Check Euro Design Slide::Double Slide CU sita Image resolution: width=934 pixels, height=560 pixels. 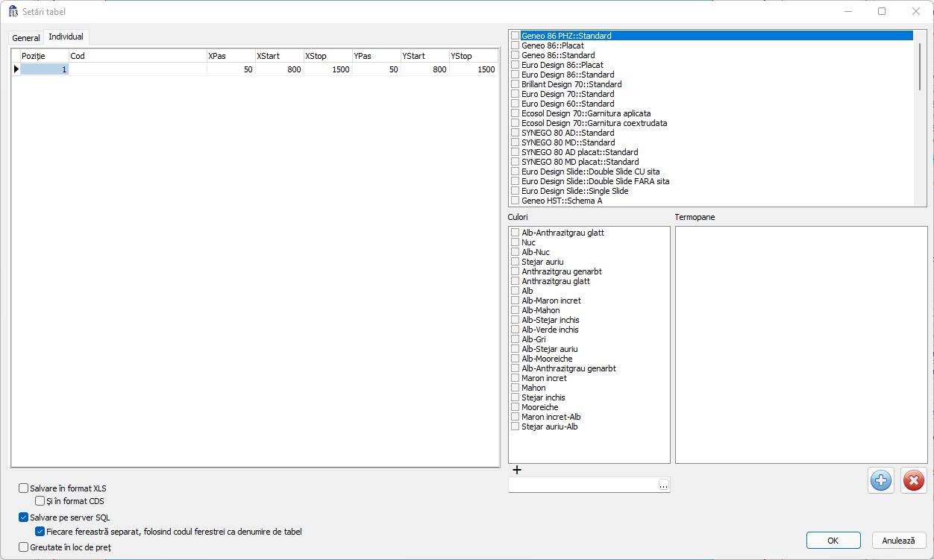(515, 172)
